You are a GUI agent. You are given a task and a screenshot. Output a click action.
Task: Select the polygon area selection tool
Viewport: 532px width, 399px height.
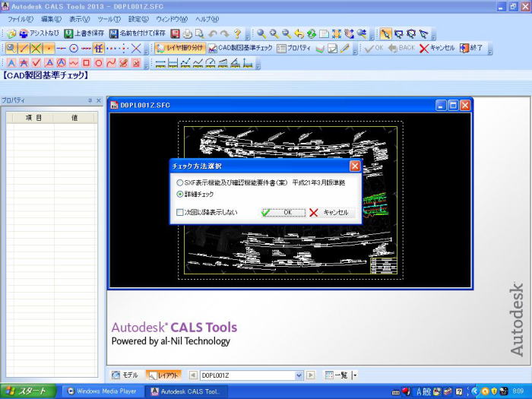point(411,33)
